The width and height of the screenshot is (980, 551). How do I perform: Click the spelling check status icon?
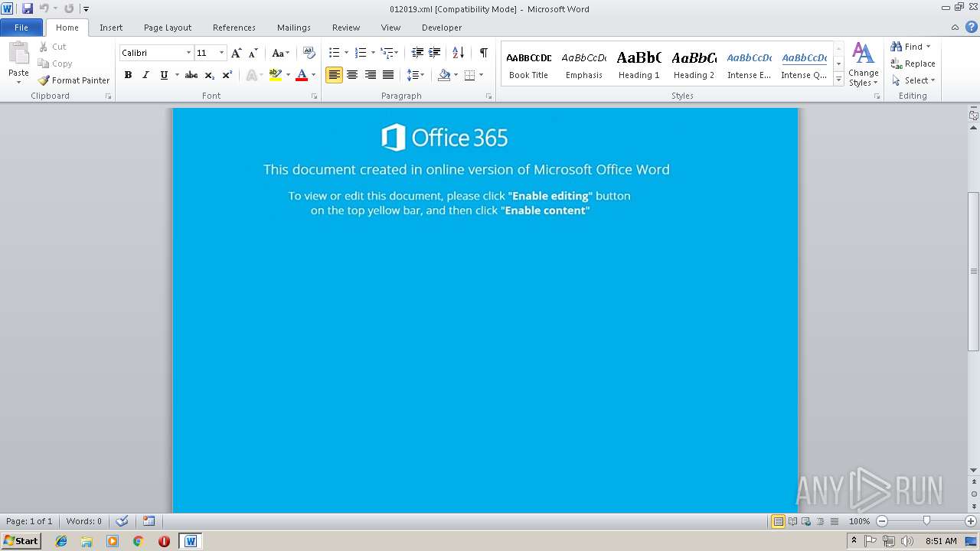click(x=122, y=521)
